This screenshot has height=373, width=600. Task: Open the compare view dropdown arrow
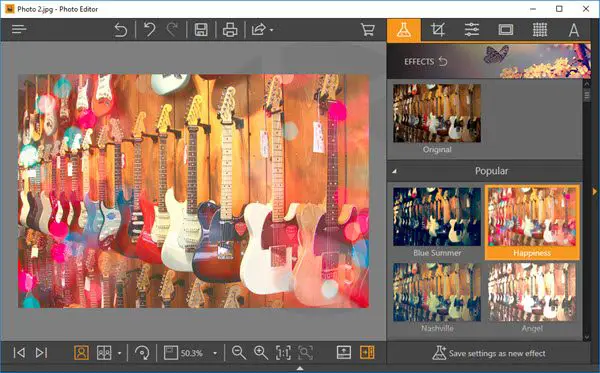point(119,353)
